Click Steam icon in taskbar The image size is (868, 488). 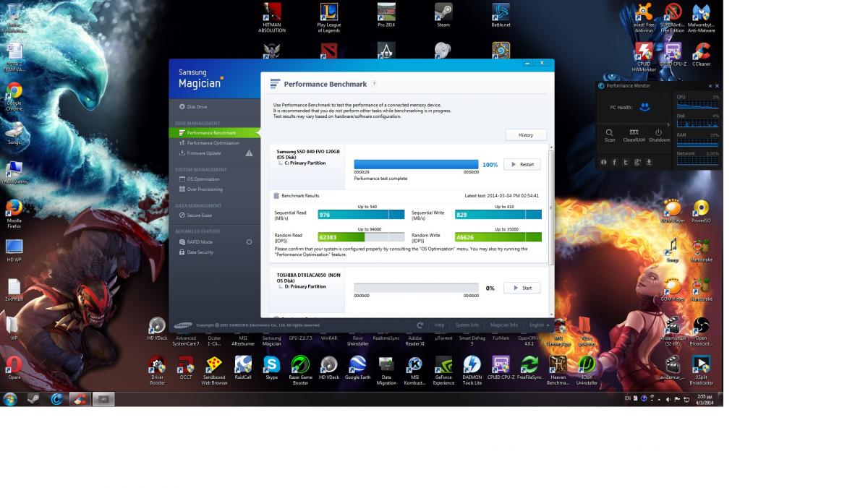pyautogui.click(x=33, y=398)
